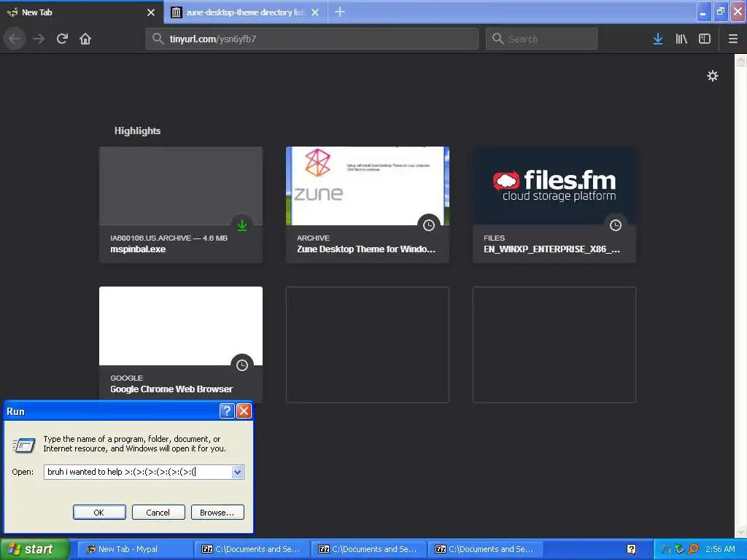Click the history clock on Zune card

[x=429, y=225]
